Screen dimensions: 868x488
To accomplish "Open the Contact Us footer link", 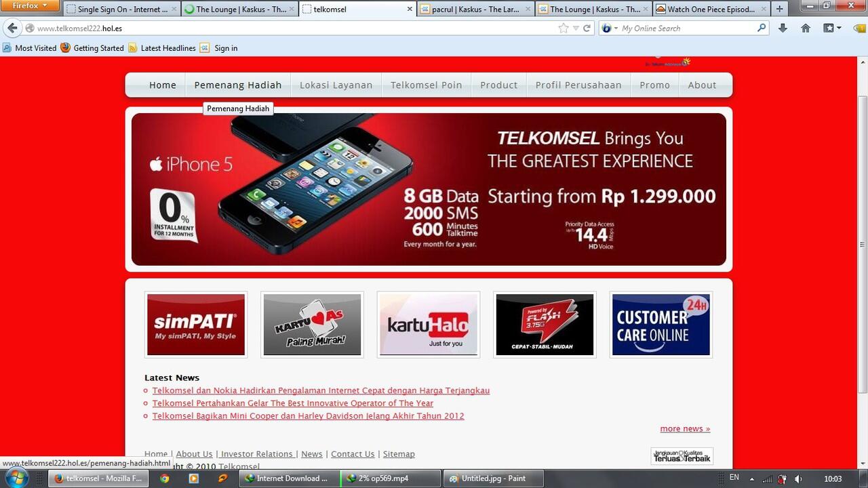I will tap(353, 454).
